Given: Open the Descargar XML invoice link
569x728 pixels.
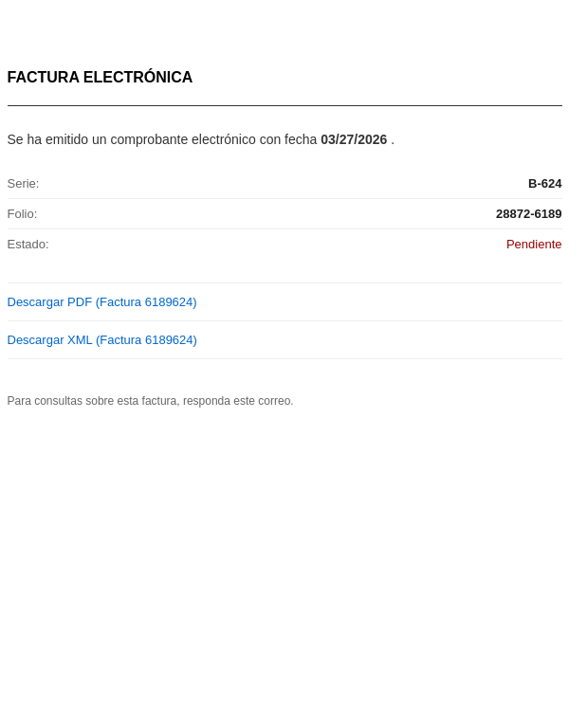Looking at the screenshot, I should coord(101,340).
